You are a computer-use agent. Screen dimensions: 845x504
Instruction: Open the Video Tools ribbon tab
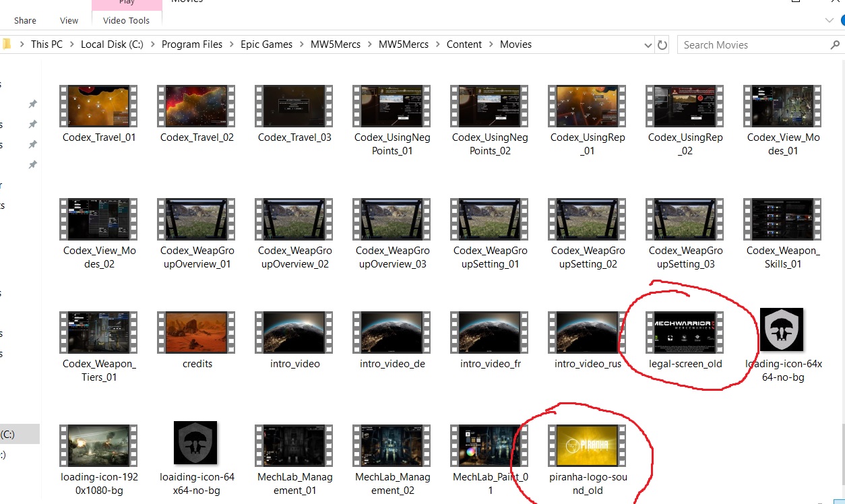tap(126, 20)
